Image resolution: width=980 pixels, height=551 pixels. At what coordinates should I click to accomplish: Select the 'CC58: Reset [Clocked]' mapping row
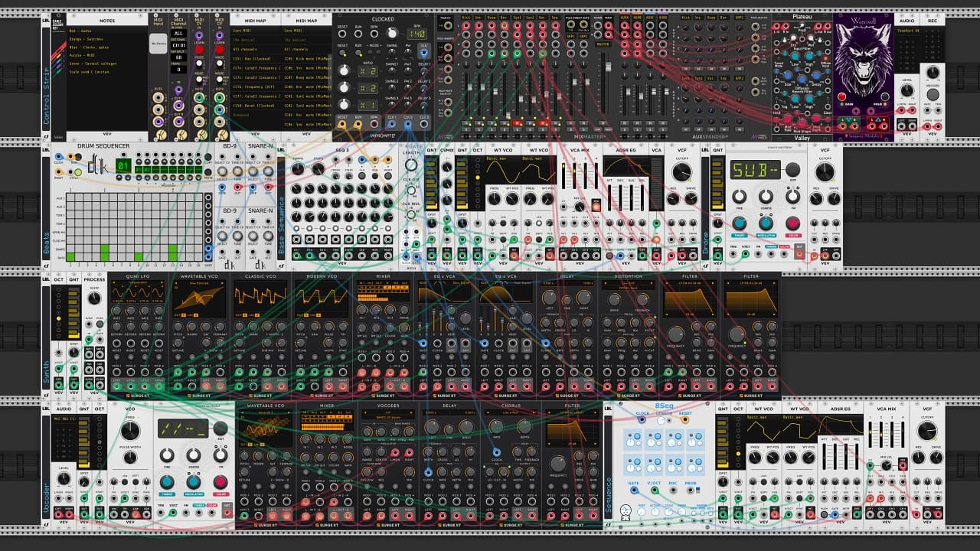tap(256, 106)
